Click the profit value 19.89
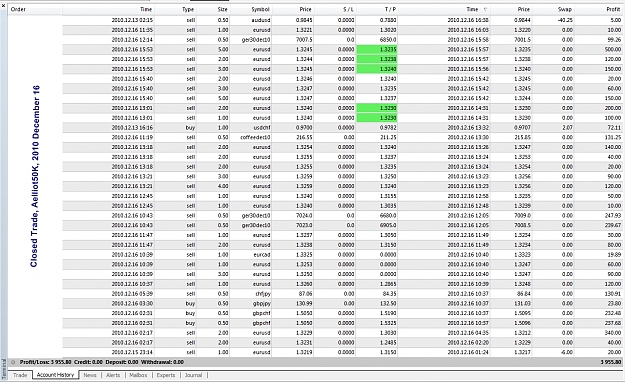 click(615, 255)
